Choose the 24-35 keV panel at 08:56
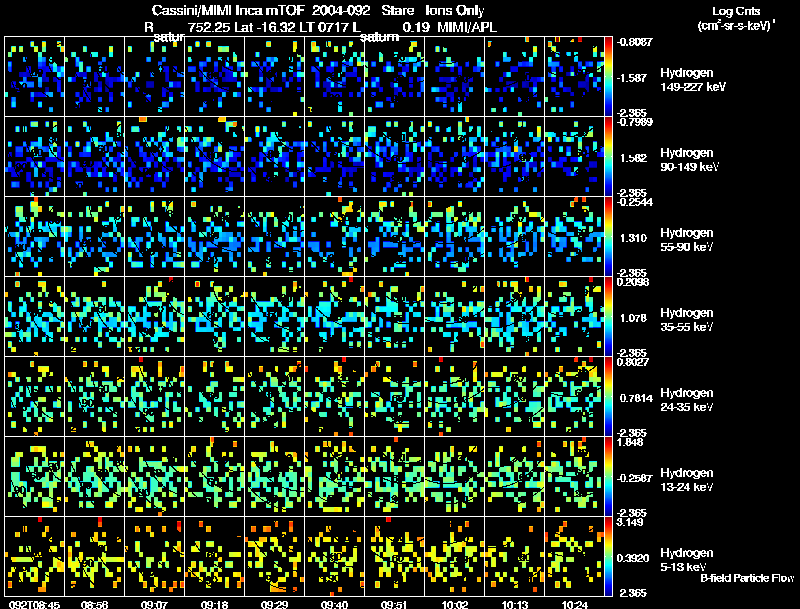Viewport: 800px width, 609px height. pyautogui.click(x=95, y=397)
